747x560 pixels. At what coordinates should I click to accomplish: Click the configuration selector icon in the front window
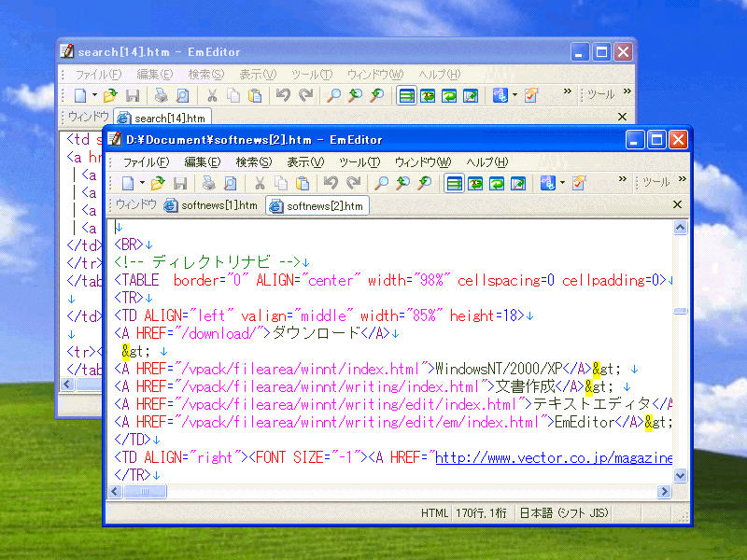(548, 183)
